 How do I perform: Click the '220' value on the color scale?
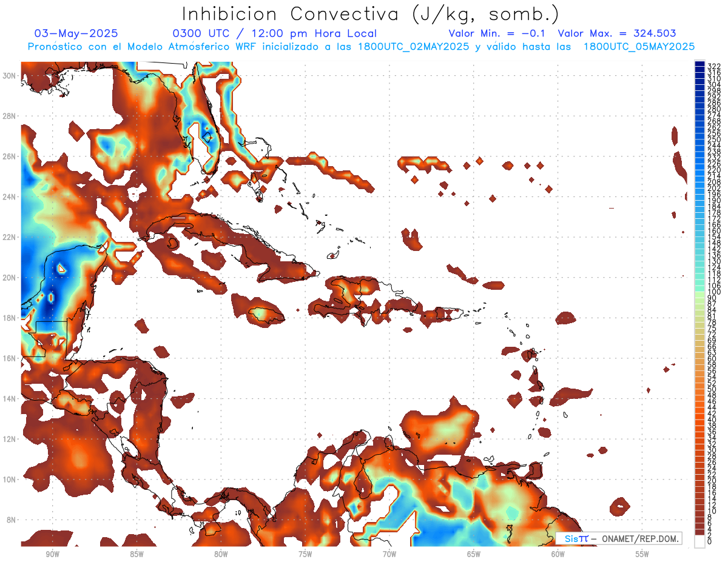point(714,170)
